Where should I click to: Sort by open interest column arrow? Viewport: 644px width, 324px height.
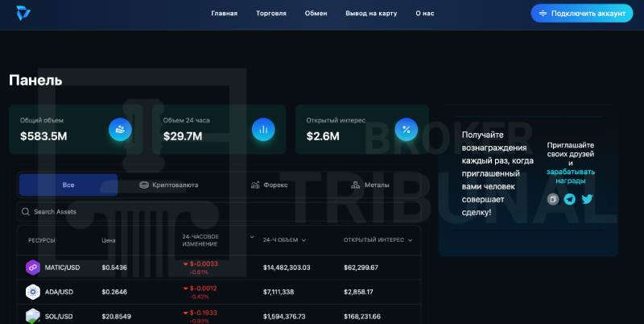(411, 239)
